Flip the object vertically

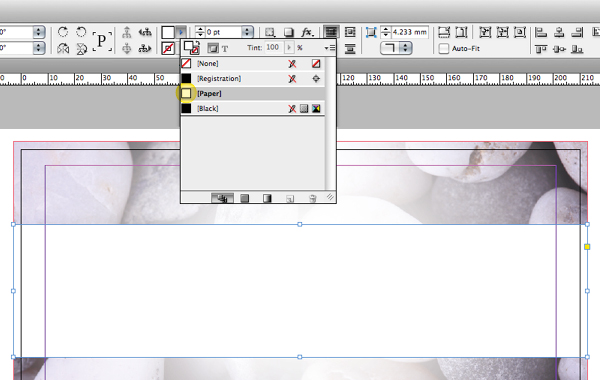click(81, 49)
